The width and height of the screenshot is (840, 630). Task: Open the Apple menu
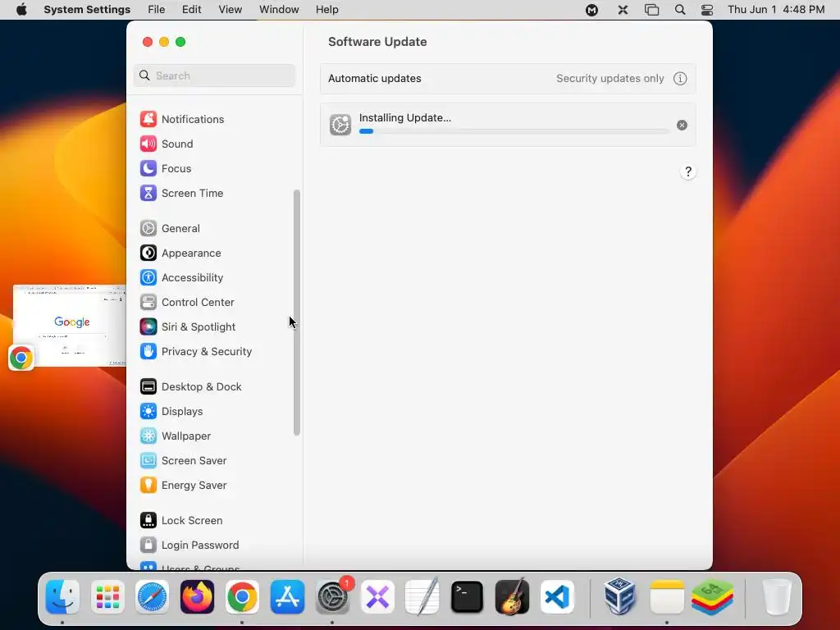(x=21, y=10)
